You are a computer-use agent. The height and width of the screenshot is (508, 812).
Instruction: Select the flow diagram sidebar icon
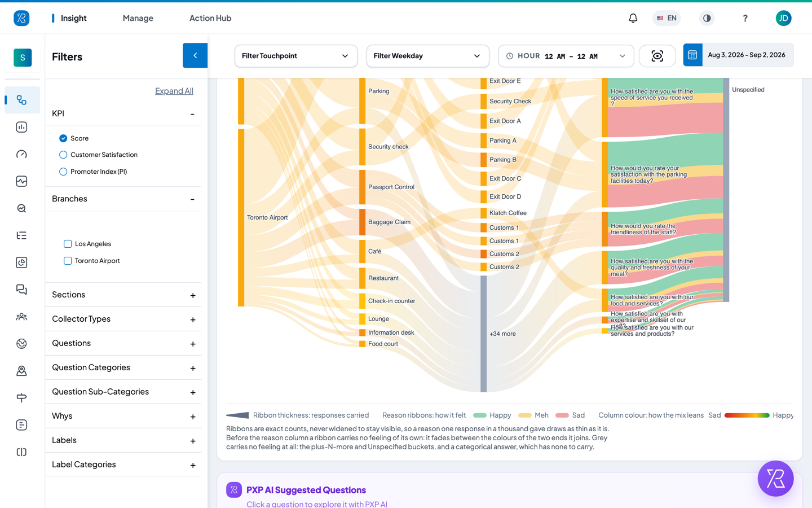click(22, 100)
